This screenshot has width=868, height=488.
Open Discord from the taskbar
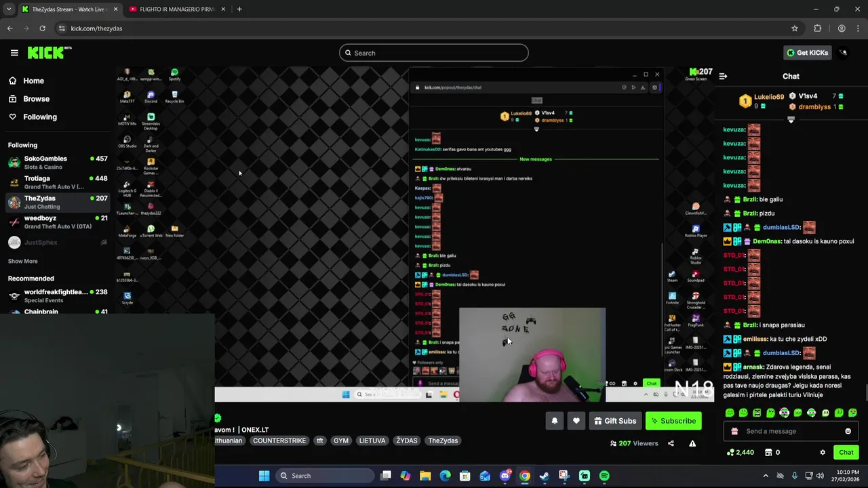[x=505, y=476]
